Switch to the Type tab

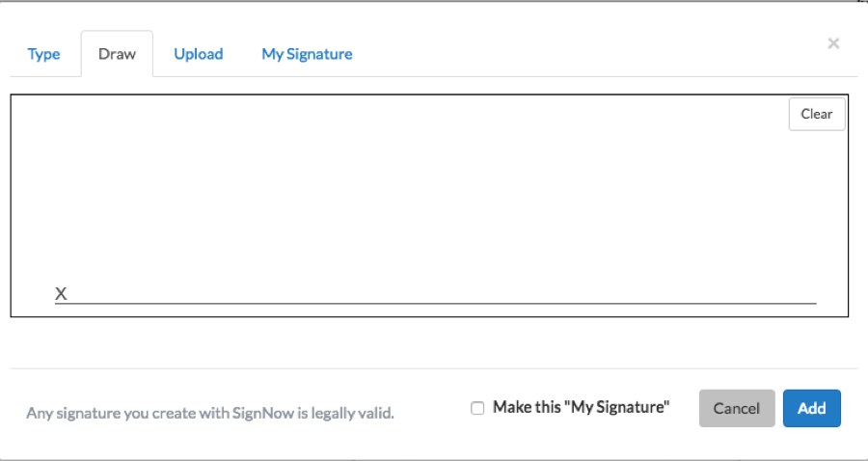43,54
